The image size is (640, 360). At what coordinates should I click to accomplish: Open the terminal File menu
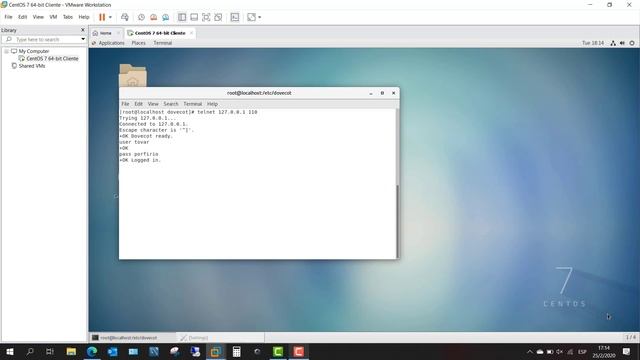click(125, 104)
